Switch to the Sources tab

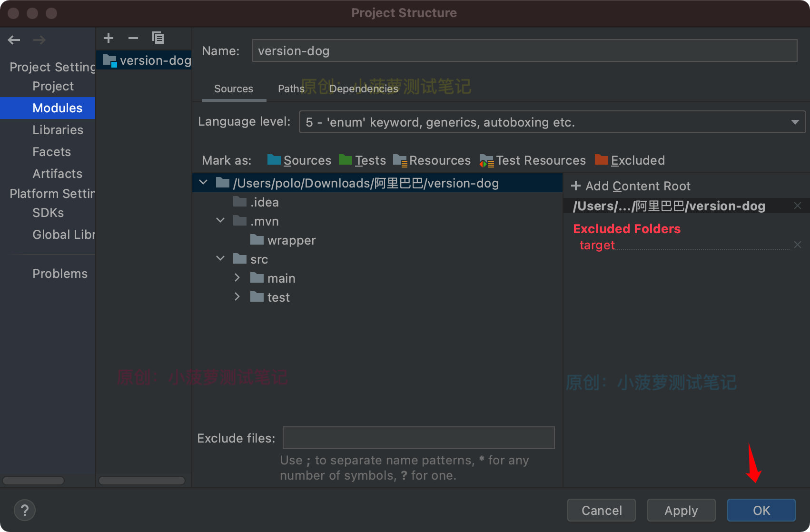click(234, 89)
